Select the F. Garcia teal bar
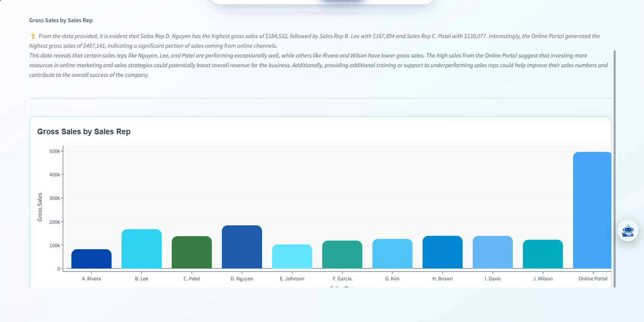The width and height of the screenshot is (644, 322). pyautogui.click(x=342, y=254)
